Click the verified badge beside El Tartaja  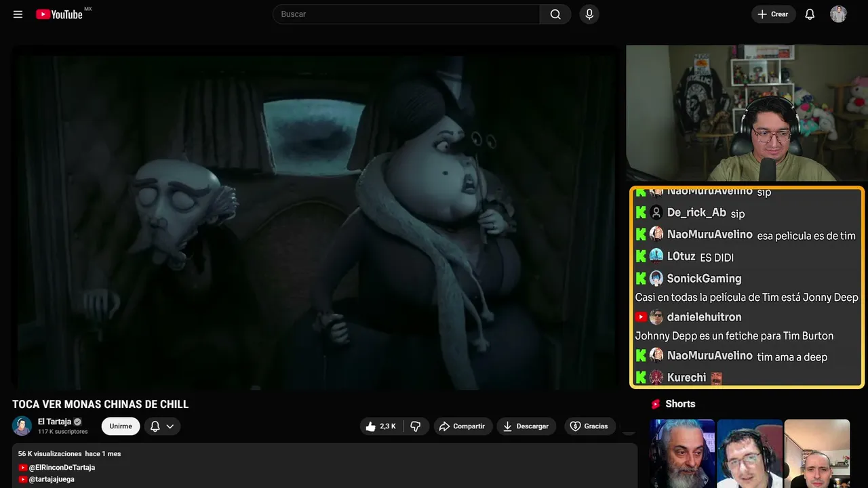pos(78,422)
